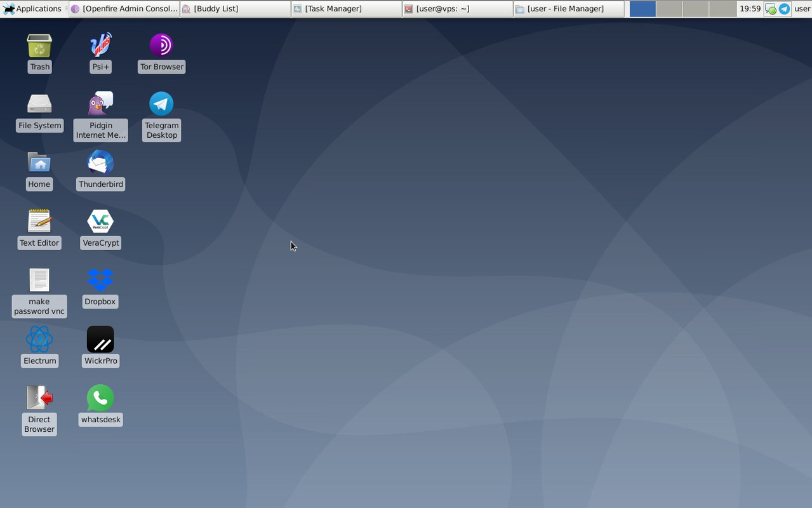Open the Text Editor shortcut
The image size is (812, 508).
[x=39, y=222]
